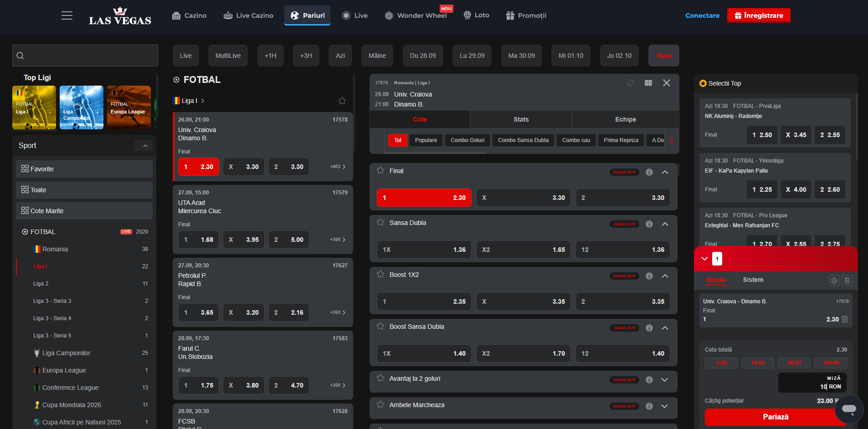Expand the Avantaj la 2 goluri market
The width and height of the screenshot is (868, 429).
pos(665,380)
